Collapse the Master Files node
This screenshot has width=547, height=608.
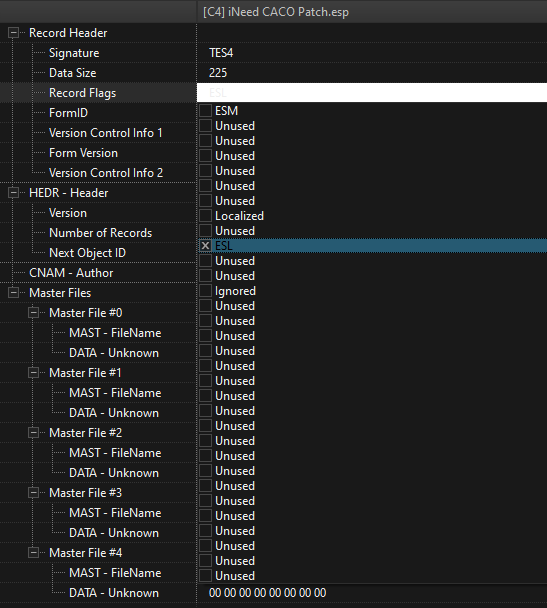click(x=14, y=293)
